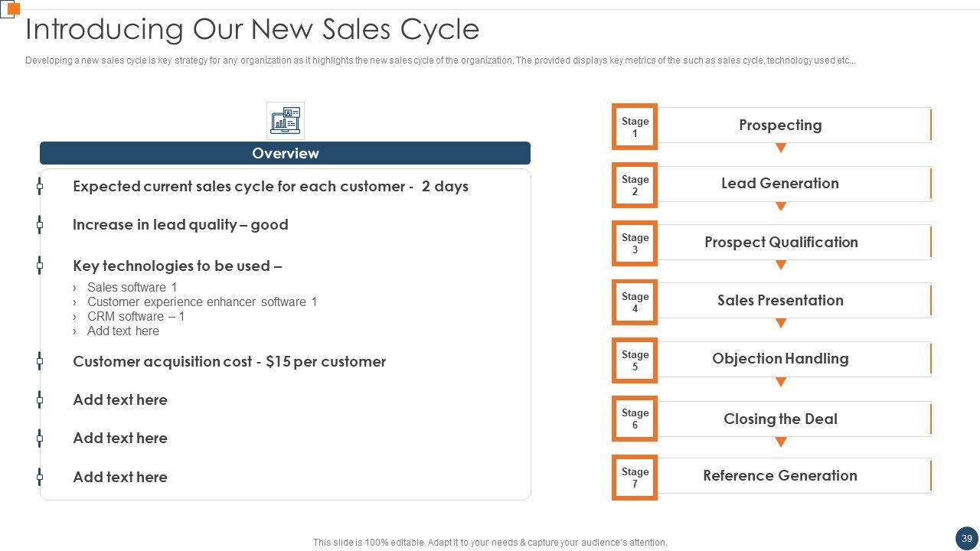Click the bullet marker beside Customer acquisition cost
This screenshot has width=980, height=551.
click(40, 361)
